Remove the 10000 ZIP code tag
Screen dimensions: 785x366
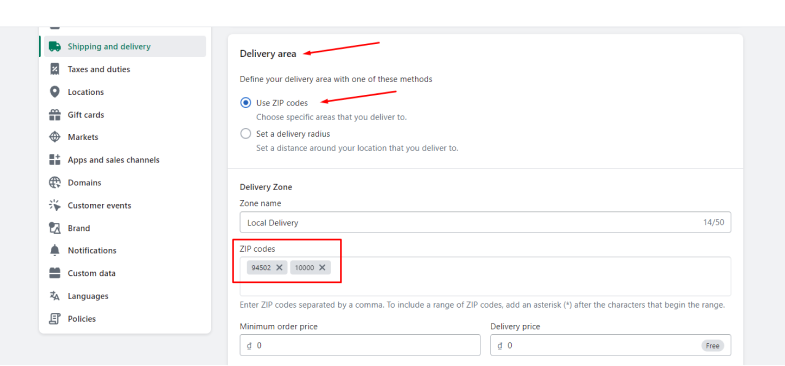[x=322, y=267]
